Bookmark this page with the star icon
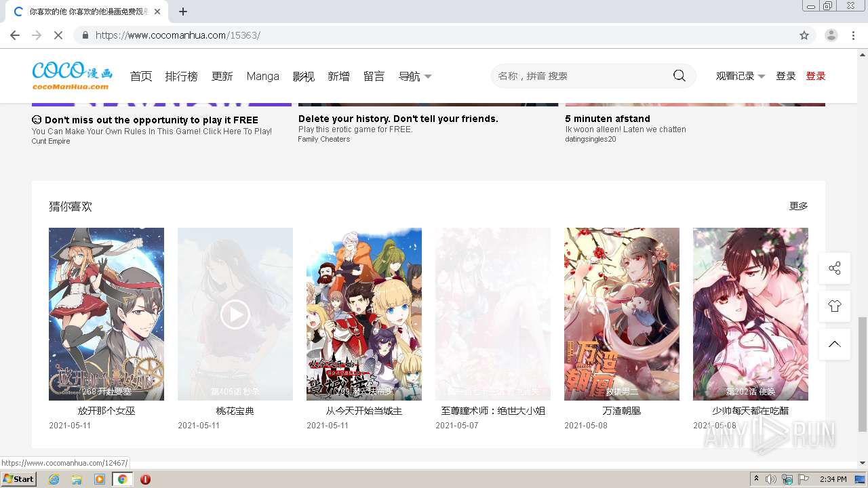The height and width of the screenshot is (488, 868). coord(804,35)
